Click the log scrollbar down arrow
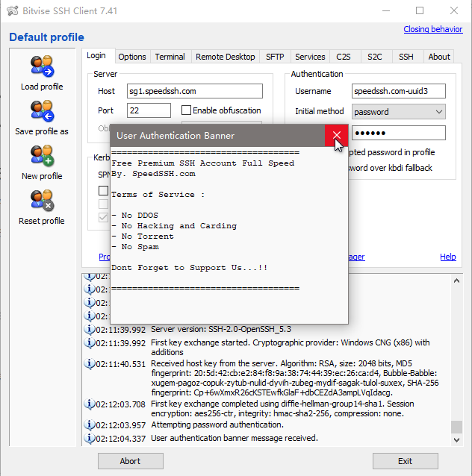 456,439
